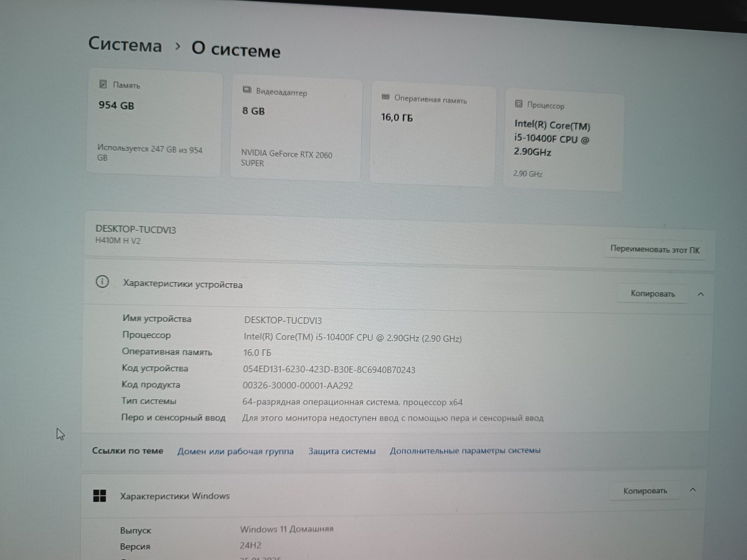
Task: Click the Процессор chip icon
Action: pyautogui.click(x=518, y=104)
